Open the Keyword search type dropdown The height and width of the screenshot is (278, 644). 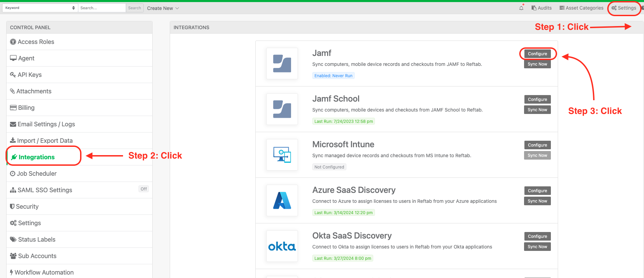tap(40, 8)
